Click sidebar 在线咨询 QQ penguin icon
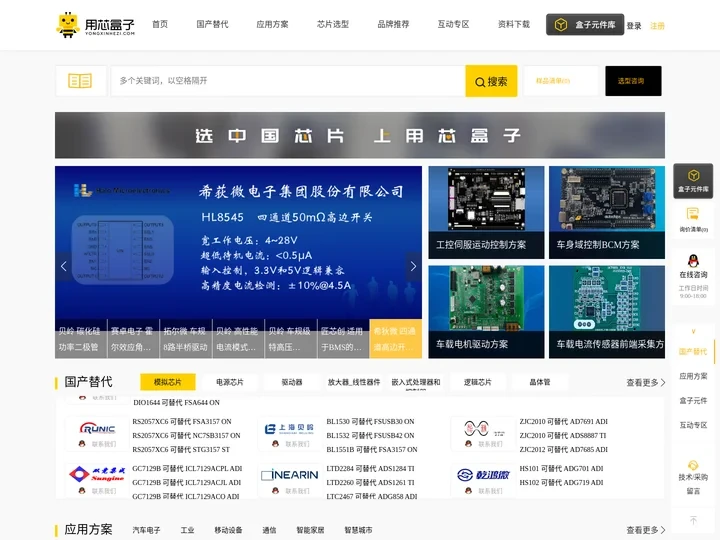The width and height of the screenshot is (720, 540). [693, 262]
